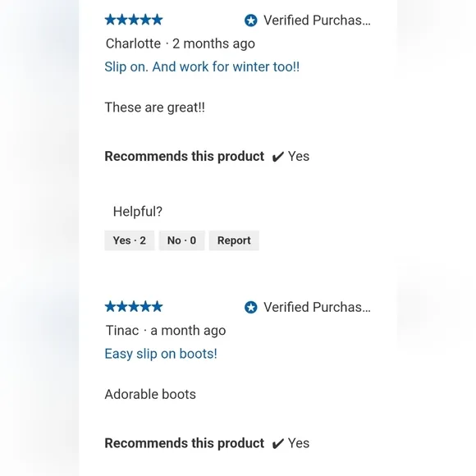
Task: Open the 'Slip on. And work for winter too!!' review title
Action: pos(202,66)
